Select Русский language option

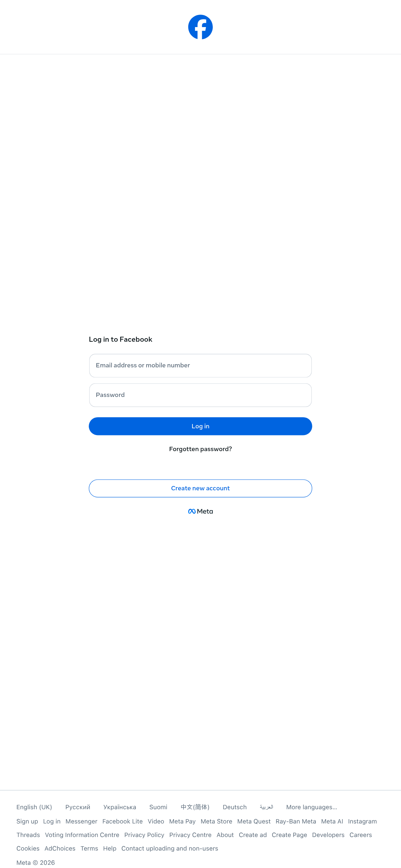pos(78,807)
